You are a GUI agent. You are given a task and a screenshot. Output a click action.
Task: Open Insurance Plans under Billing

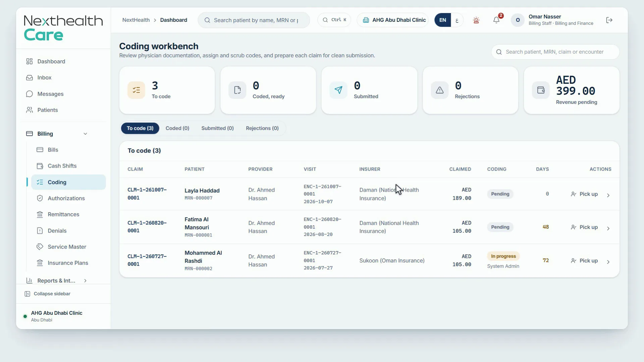(68, 263)
